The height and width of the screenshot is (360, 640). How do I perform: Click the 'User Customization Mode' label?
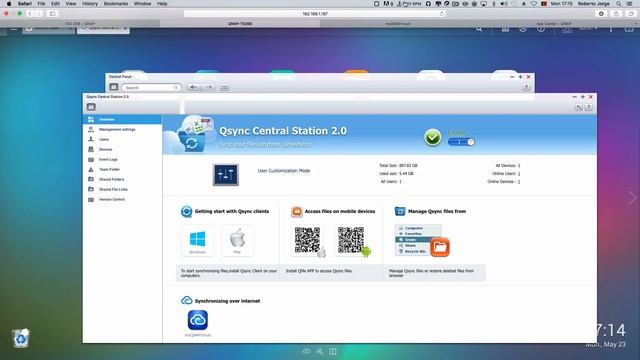[x=284, y=171]
